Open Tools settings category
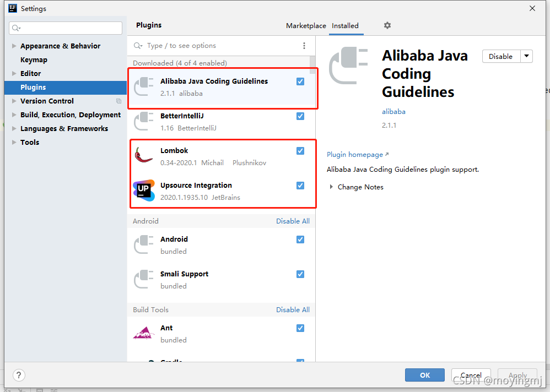 pyautogui.click(x=30, y=142)
